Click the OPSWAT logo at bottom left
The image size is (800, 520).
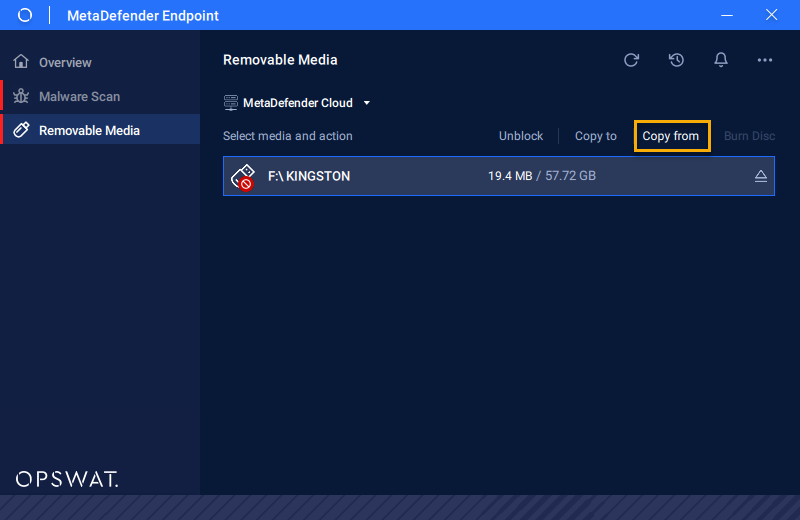(x=67, y=479)
